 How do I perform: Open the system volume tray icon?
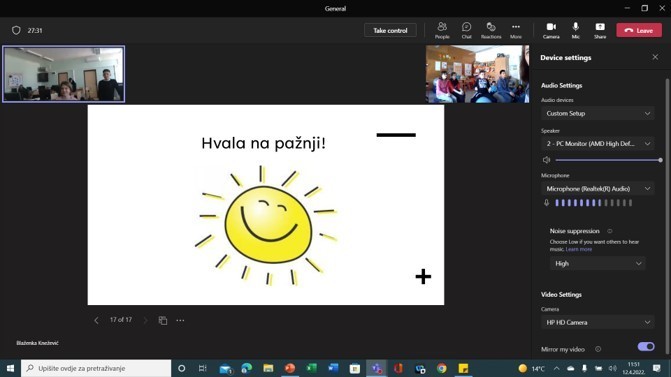click(612, 368)
